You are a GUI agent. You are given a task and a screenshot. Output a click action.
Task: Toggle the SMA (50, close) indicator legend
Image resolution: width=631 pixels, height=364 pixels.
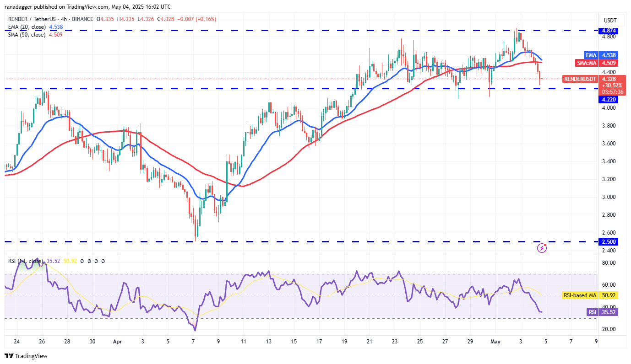coord(26,34)
